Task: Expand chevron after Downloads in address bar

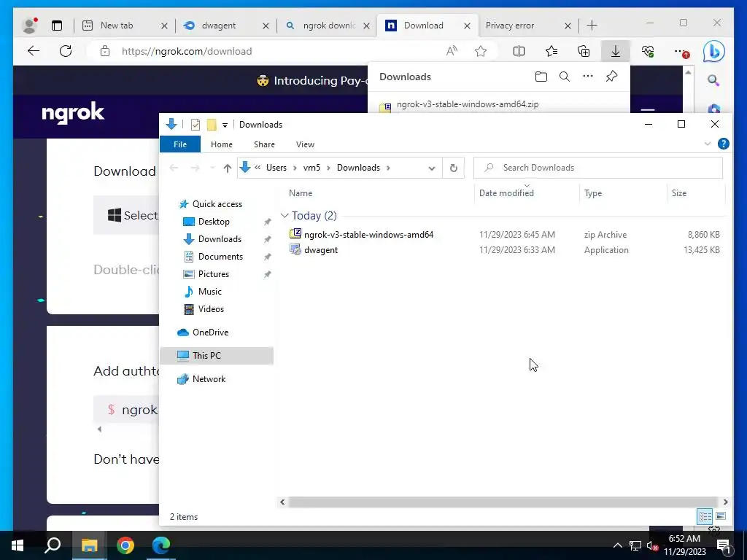Action: point(388,168)
